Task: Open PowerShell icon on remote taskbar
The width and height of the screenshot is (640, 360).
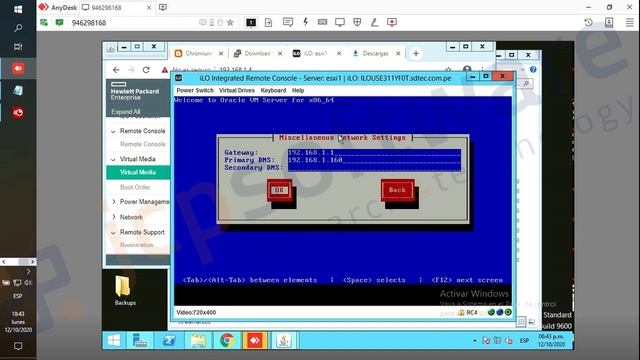Action: (x=169, y=340)
